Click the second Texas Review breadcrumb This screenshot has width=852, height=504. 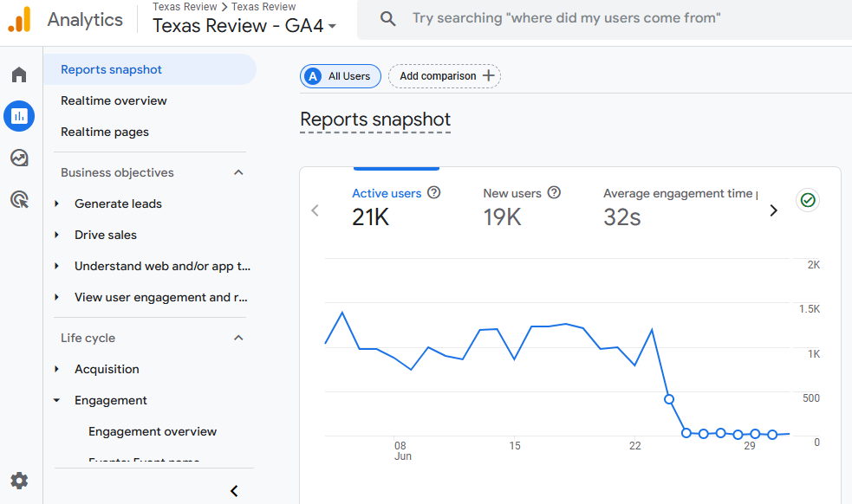coord(263,7)
